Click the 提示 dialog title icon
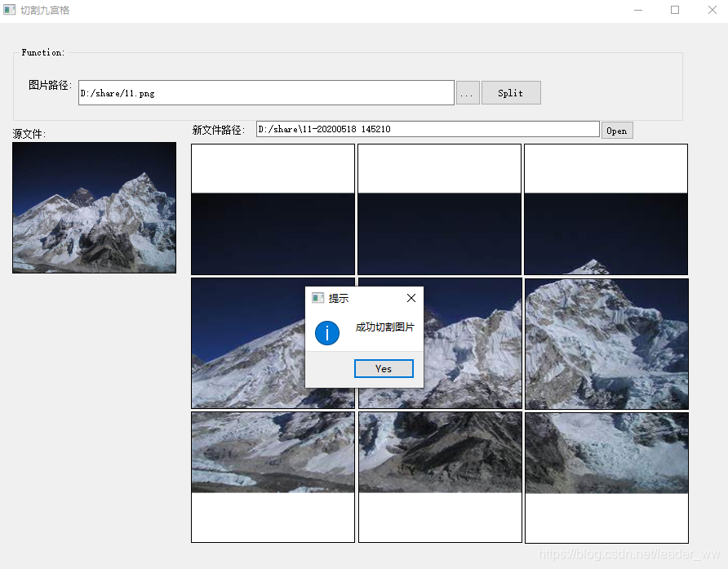 point(317,298)
